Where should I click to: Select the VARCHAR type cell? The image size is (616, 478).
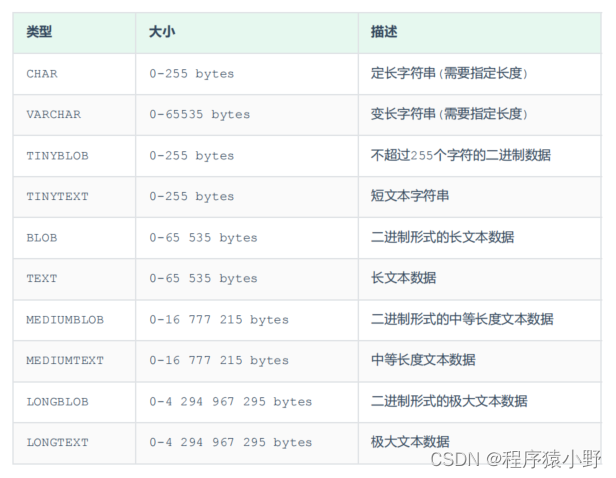point(52,115)
